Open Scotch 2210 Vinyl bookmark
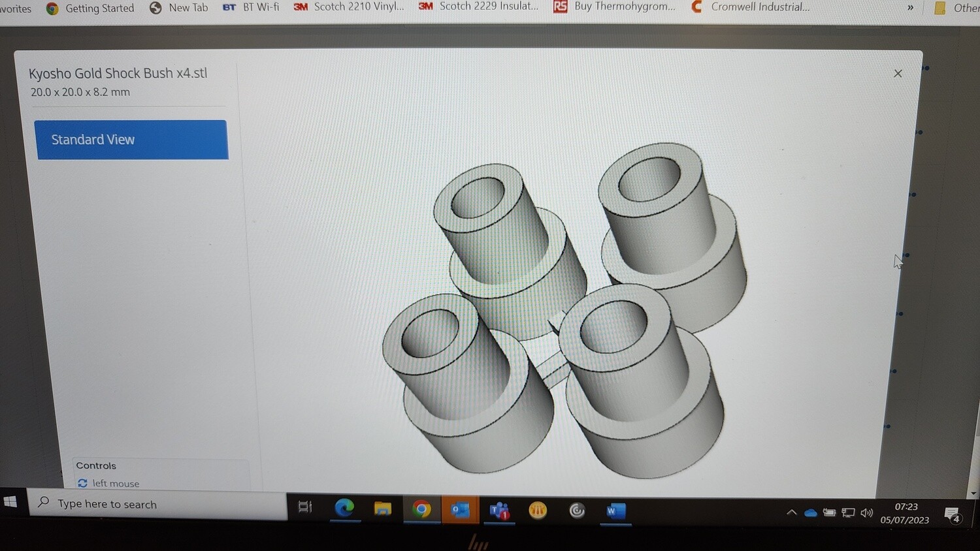Viewport: 980px width, 551px height. (349, 7)
